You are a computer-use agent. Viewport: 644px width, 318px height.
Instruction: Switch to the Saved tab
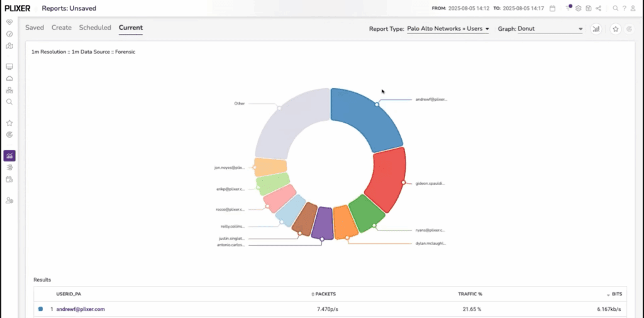35,28
